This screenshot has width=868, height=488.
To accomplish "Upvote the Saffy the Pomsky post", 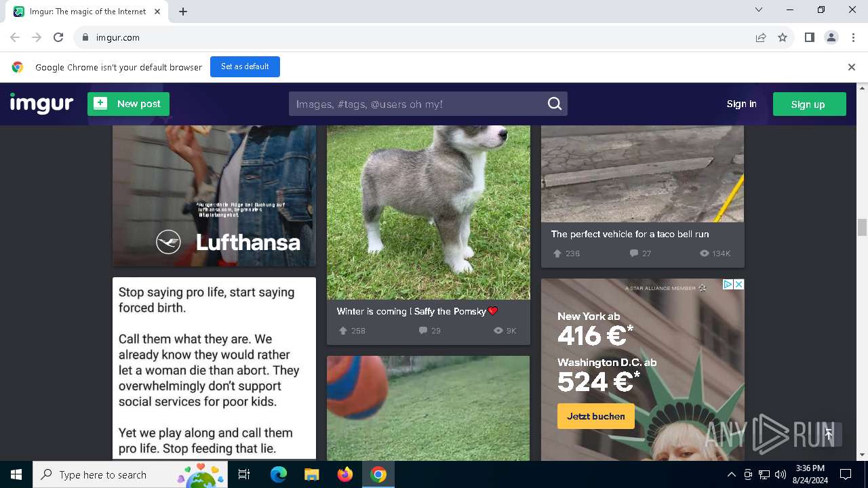I will [x=343, y=331].
